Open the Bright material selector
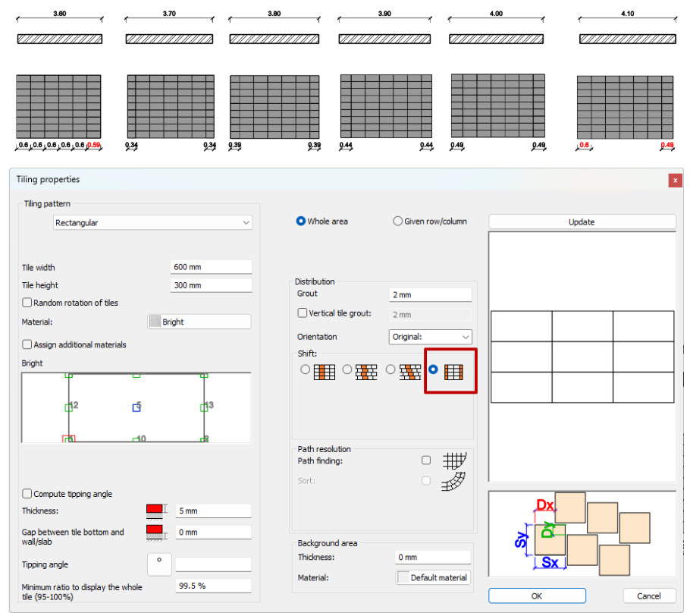This screenshot has height=616, width=690. (199, 322)
